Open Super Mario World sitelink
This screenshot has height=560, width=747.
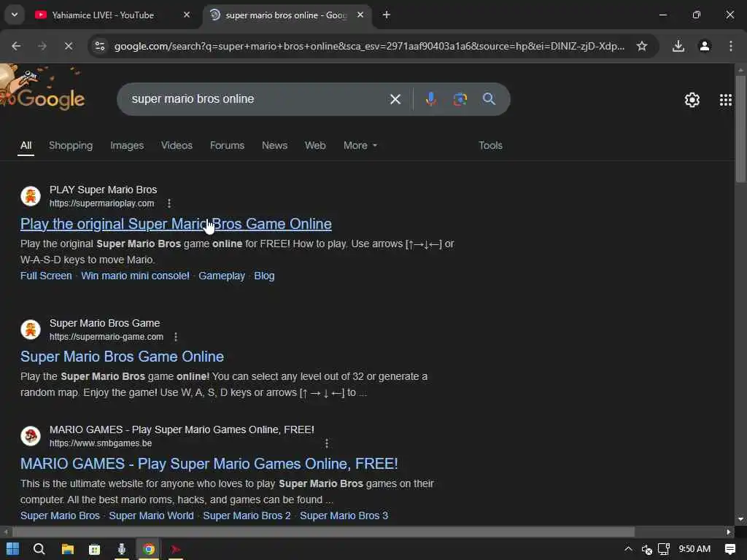pyautogui.click(x=151, y=516)
